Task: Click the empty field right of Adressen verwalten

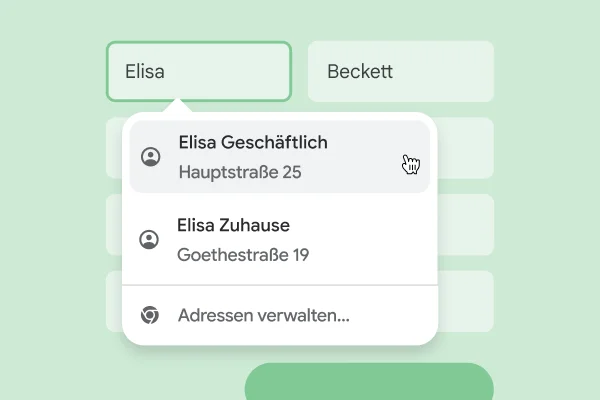Action: tap(466, 301)
